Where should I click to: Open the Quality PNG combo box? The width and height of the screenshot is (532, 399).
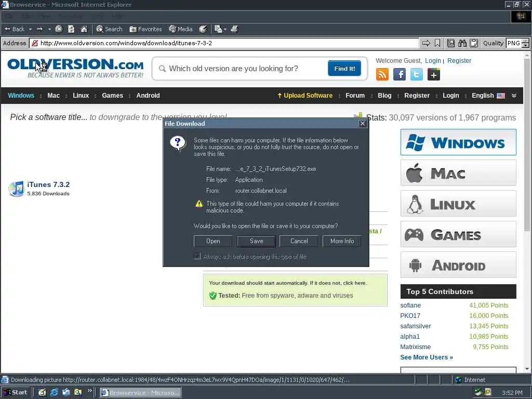517,43
